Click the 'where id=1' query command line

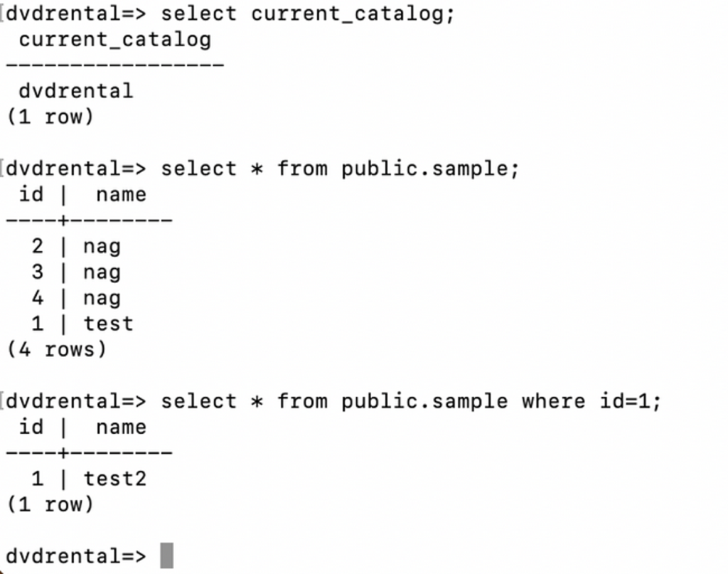click(411, 401)
